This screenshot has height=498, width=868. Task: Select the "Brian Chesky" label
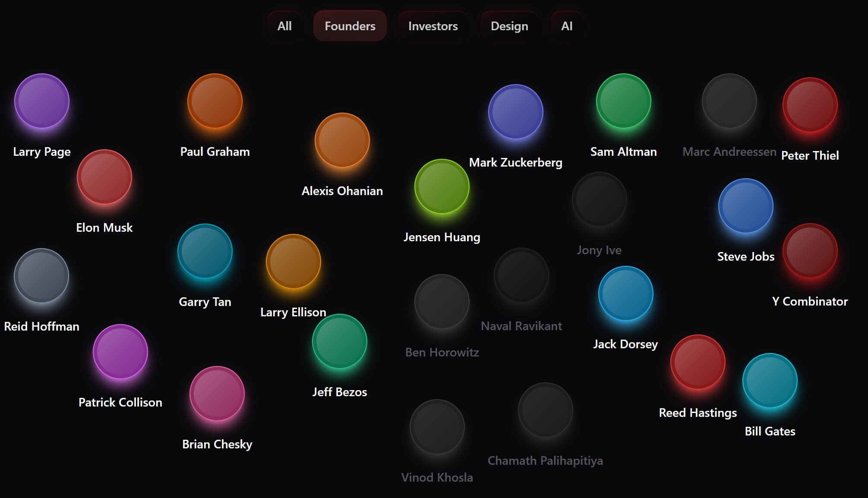tap(217, 444)
